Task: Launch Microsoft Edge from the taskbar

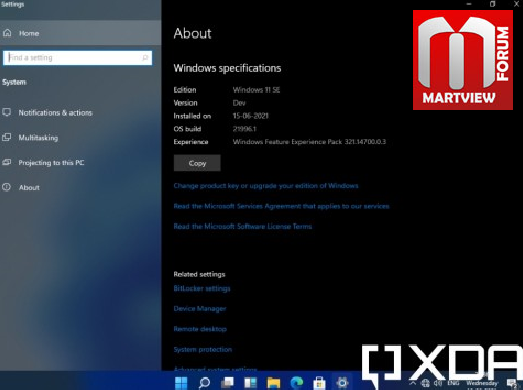Action: 296,383
